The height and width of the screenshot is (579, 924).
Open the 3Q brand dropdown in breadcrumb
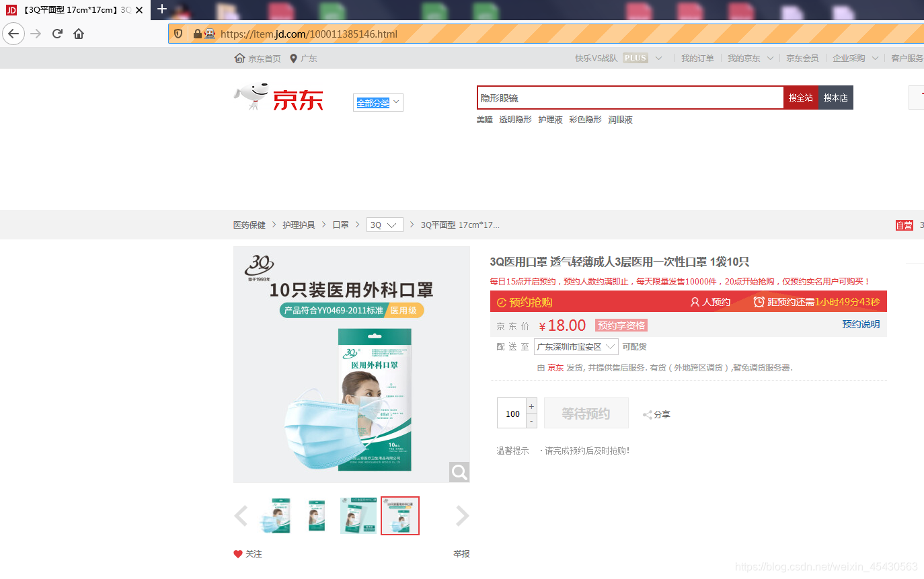click(x=384, y=225)
